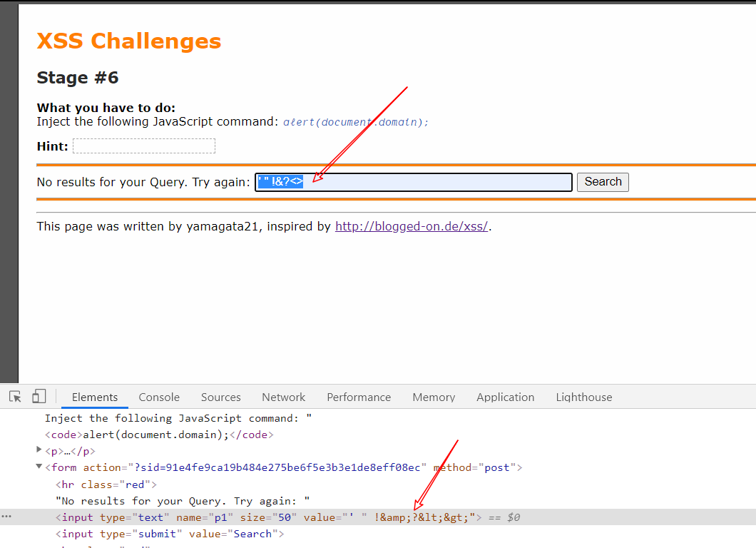Open the Lighthouse tab
Viewport: 756px width, 548px height.
(584, 397)
